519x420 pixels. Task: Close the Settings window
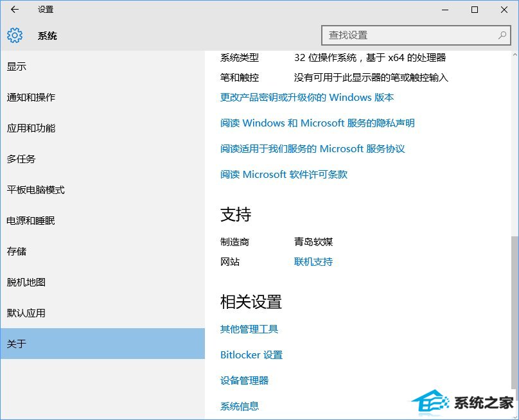(504, 10)
